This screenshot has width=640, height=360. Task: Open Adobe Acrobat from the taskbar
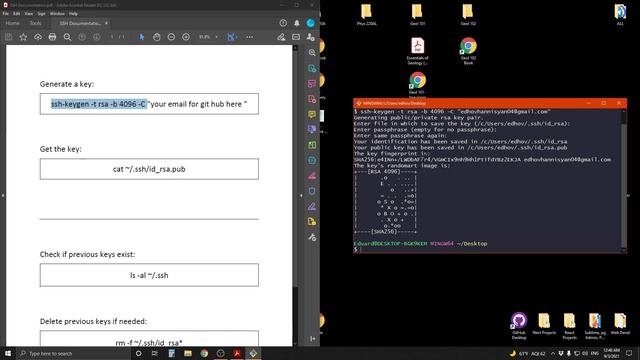(x=237, y=353)
